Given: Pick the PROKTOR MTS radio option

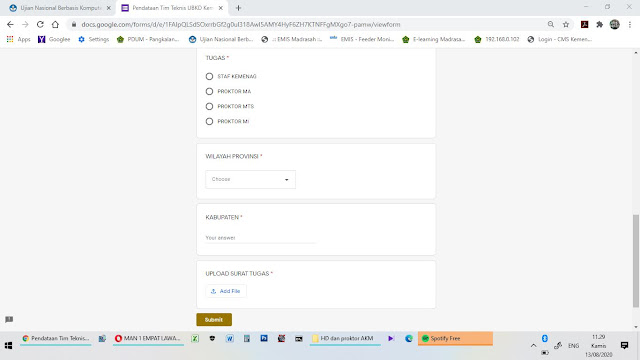Looking at the screenshot, I should (x=209, y=107).
